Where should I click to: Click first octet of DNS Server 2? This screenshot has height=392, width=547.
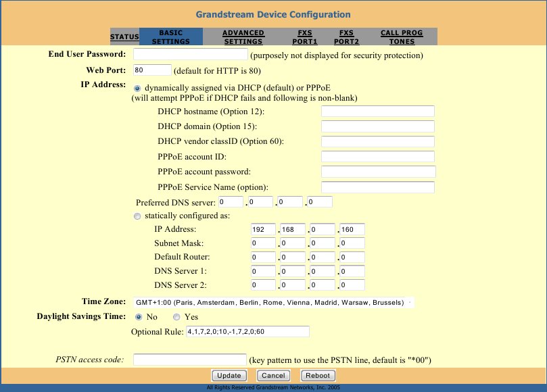point(263,285)
